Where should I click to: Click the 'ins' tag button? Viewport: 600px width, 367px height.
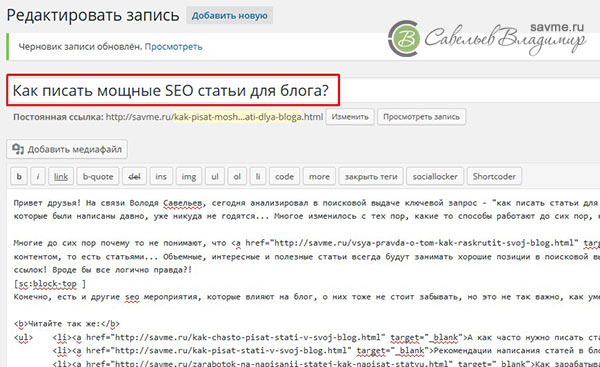161,176
